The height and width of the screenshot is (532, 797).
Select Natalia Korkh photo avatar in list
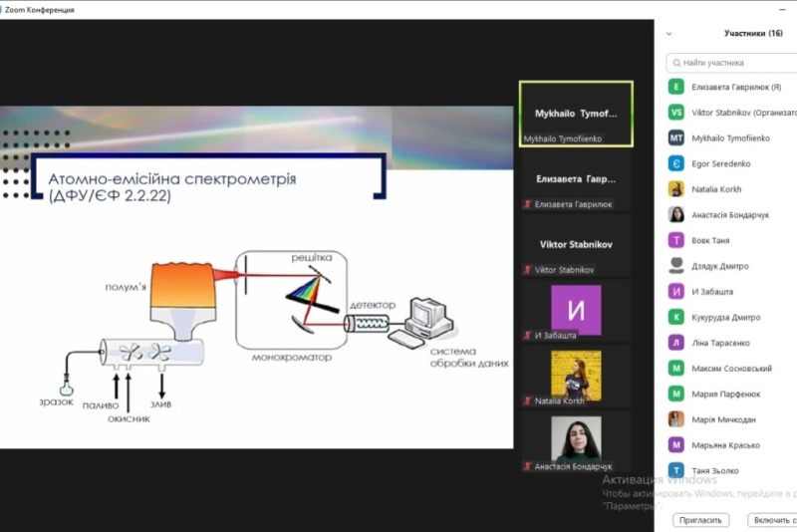point(676,189)
